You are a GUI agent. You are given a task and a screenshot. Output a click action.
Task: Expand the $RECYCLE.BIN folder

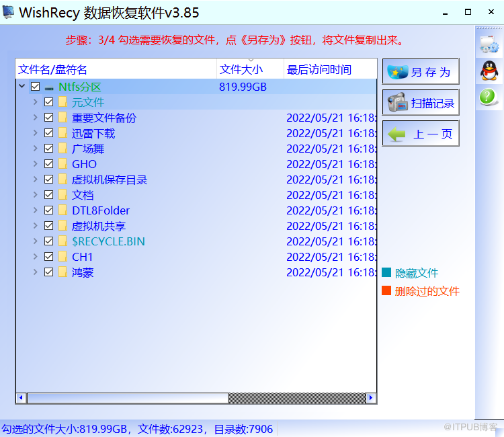tap(36, 241)
